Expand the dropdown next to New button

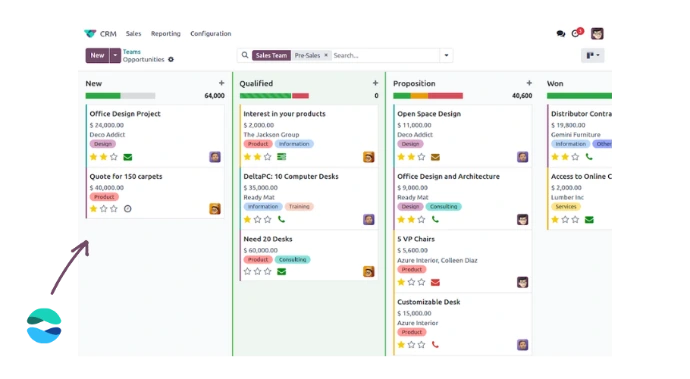click(115, 55)
